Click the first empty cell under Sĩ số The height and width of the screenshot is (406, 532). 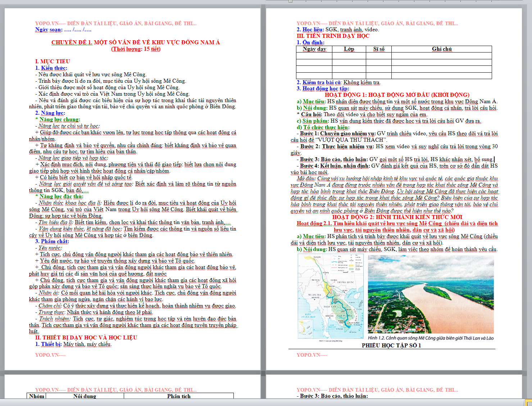pos(378,56)
